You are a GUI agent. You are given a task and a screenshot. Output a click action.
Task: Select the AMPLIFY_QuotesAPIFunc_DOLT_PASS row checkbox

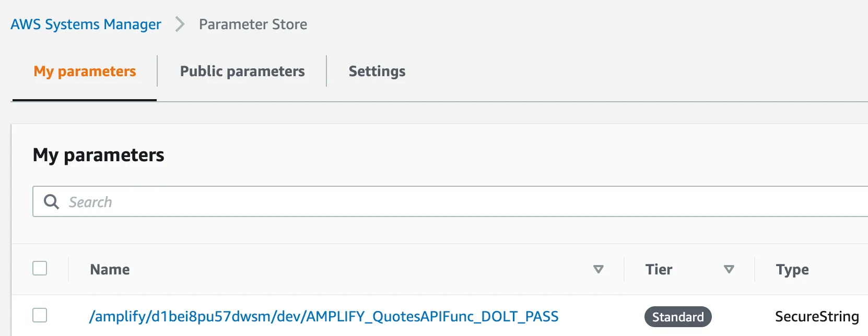40,315
